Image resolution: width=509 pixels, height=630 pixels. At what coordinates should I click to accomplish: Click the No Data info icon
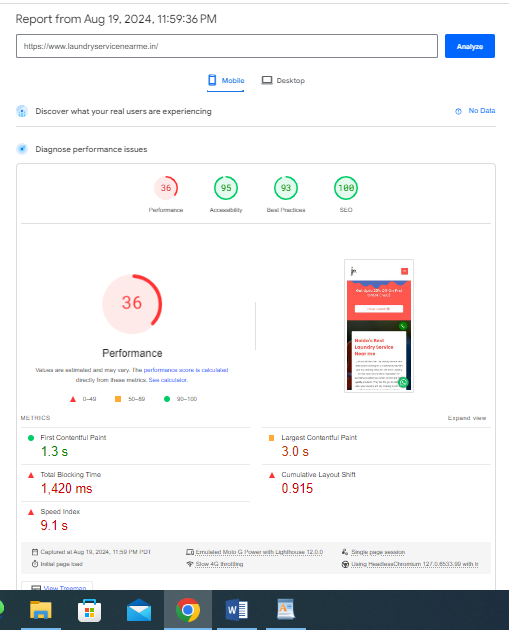pyautogui.click(x=458, y=111)
